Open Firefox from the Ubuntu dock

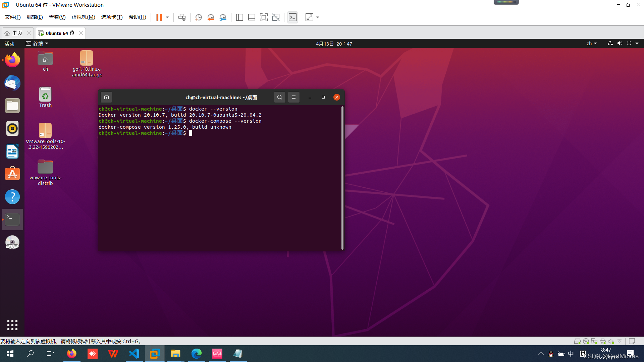pos(12,60)
